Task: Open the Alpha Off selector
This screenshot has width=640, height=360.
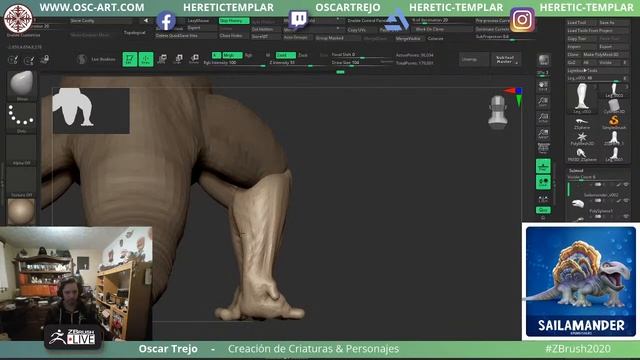Action: tap(22, 150)
